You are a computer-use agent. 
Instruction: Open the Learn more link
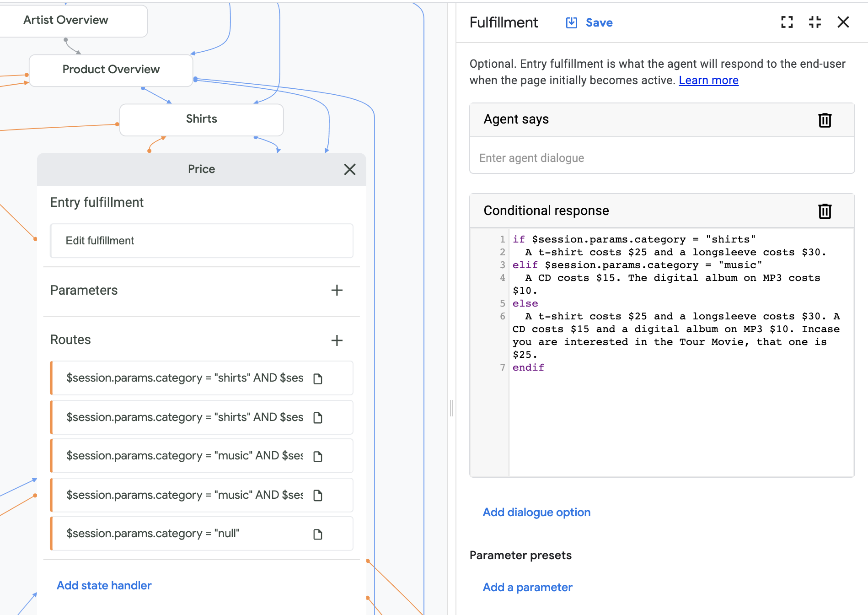click(x=708, y=81)
